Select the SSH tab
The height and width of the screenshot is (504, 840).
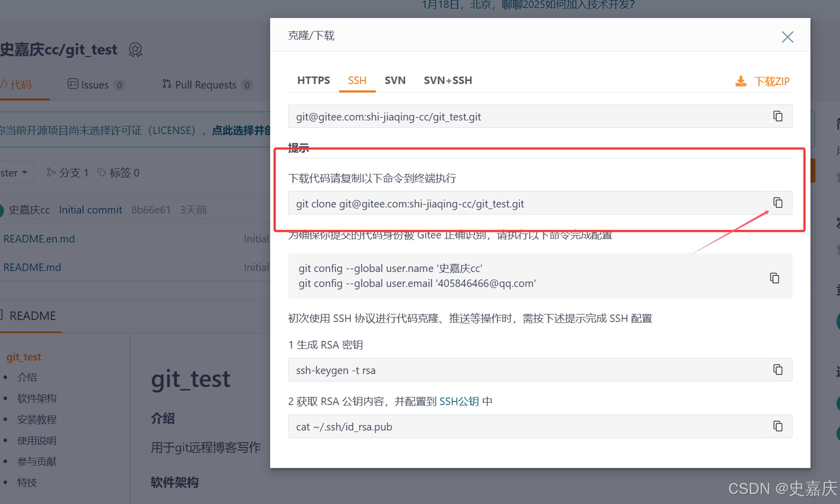coord(357,80)
